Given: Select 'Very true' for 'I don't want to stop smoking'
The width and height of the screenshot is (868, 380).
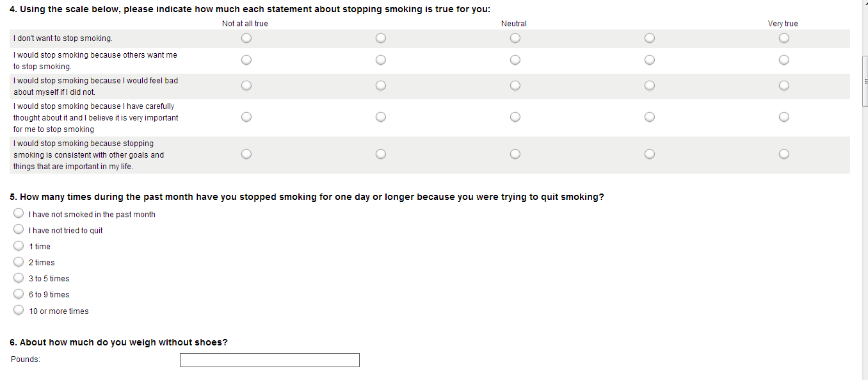Looking at the screenshot, I should (784, 38).
